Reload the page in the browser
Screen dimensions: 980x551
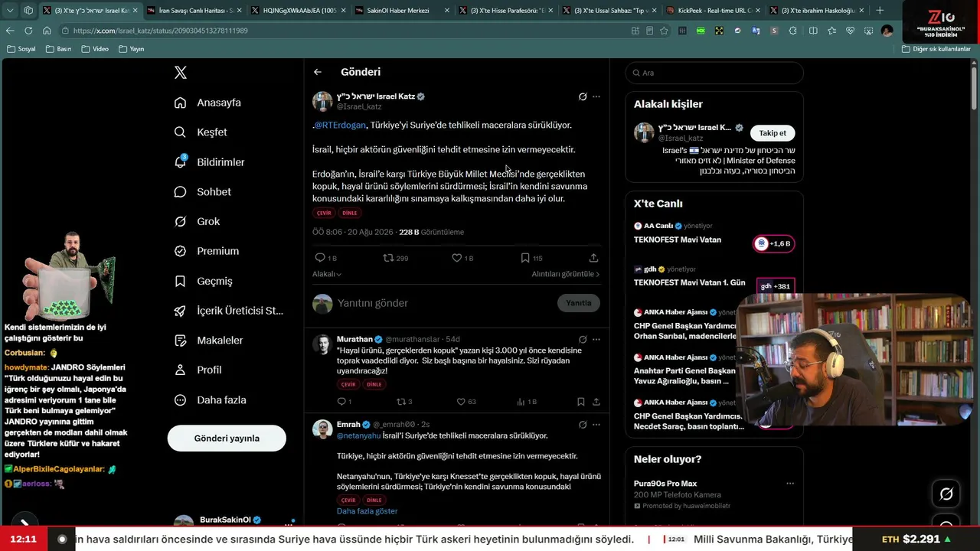28,31
